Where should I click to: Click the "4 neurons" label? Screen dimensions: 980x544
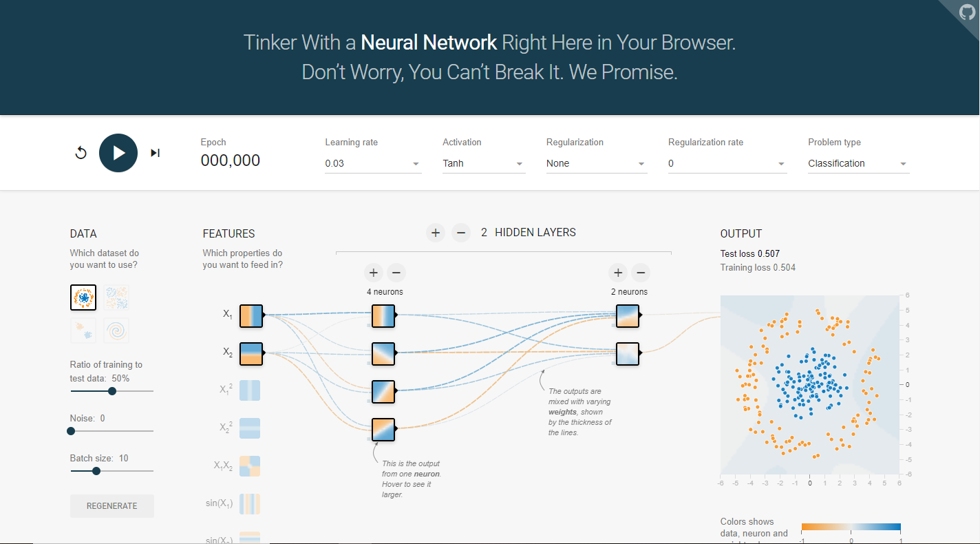(385, 292)
